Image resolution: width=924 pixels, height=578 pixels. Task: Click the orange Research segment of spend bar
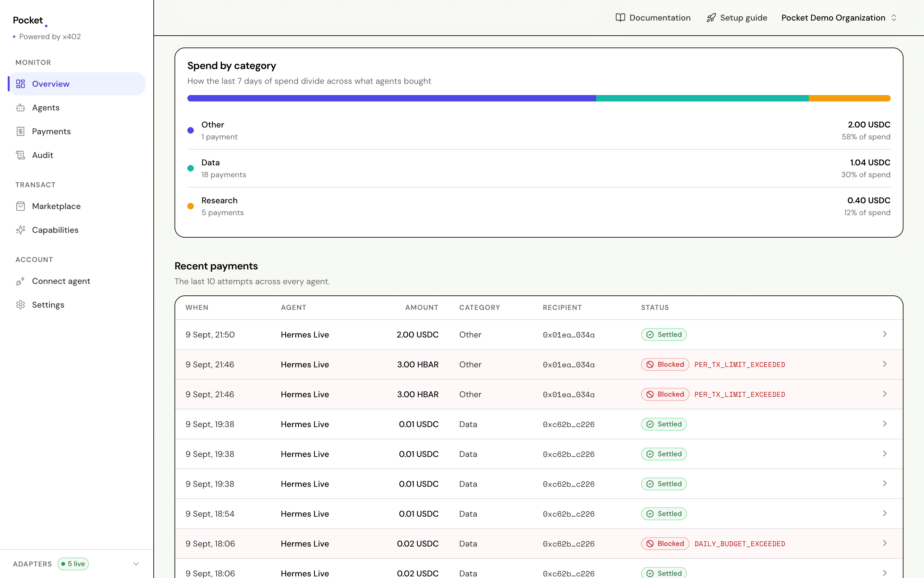(x=850, y=98)
